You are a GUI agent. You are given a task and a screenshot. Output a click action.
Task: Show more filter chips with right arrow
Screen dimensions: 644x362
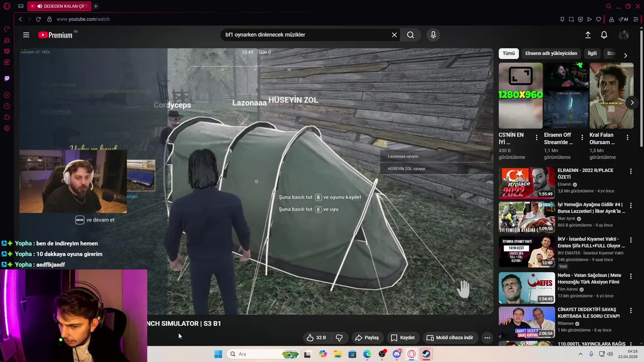tap(625, 55)
